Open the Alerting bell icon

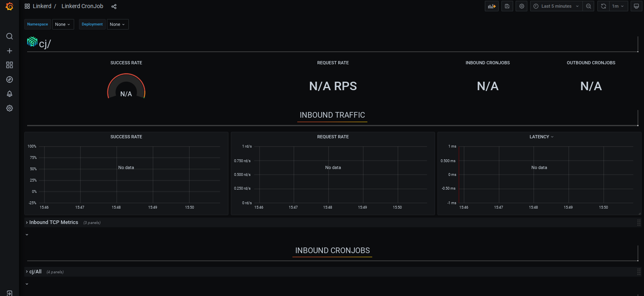pyautogui.click(x=9, y=94)
